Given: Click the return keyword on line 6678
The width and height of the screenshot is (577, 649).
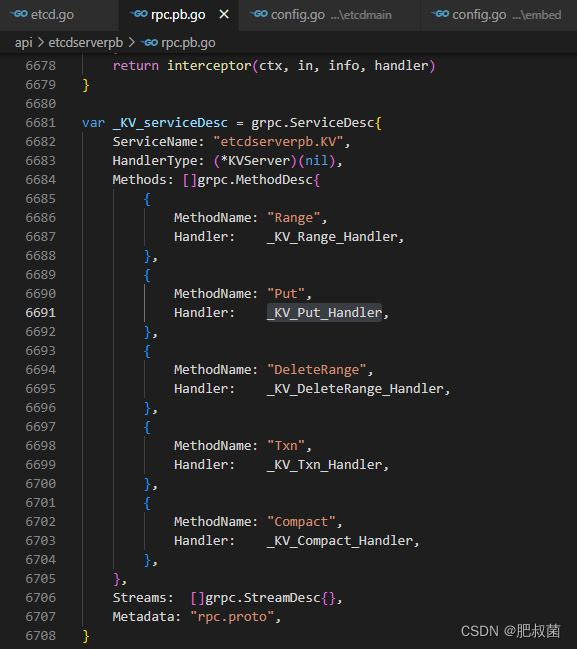Looking at the screenshot, I should 135,66.
